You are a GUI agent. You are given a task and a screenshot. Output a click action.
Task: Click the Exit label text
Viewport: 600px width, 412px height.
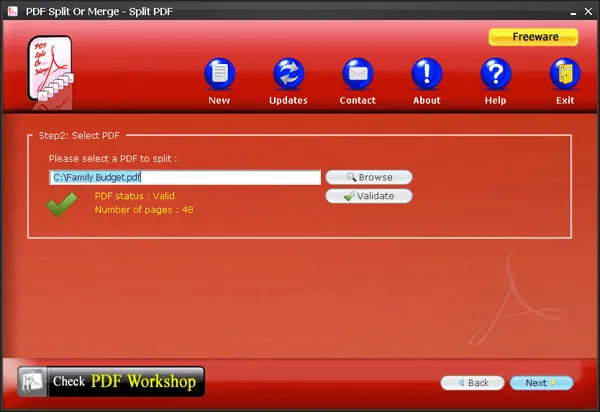(565, 100)
